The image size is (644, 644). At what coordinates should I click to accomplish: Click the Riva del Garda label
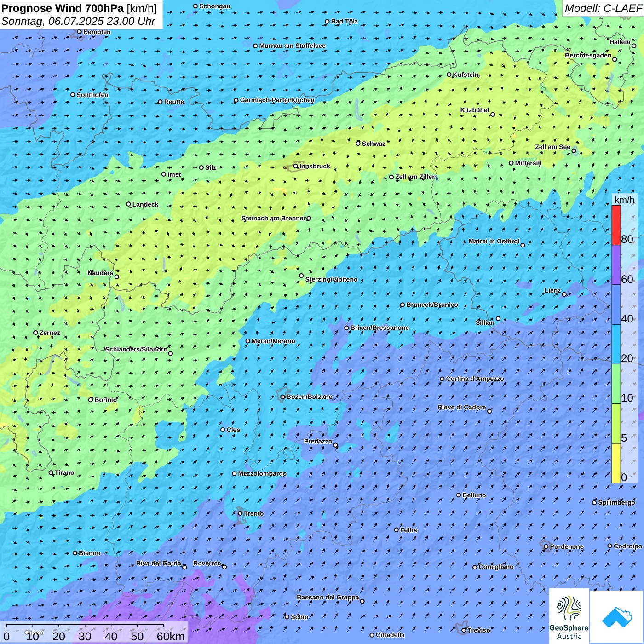159,563
